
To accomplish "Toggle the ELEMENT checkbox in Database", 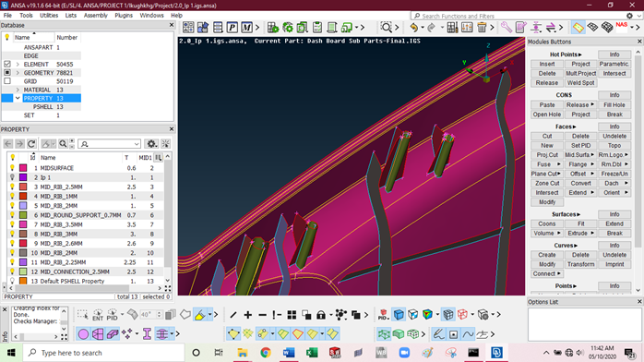I will 7,64.
